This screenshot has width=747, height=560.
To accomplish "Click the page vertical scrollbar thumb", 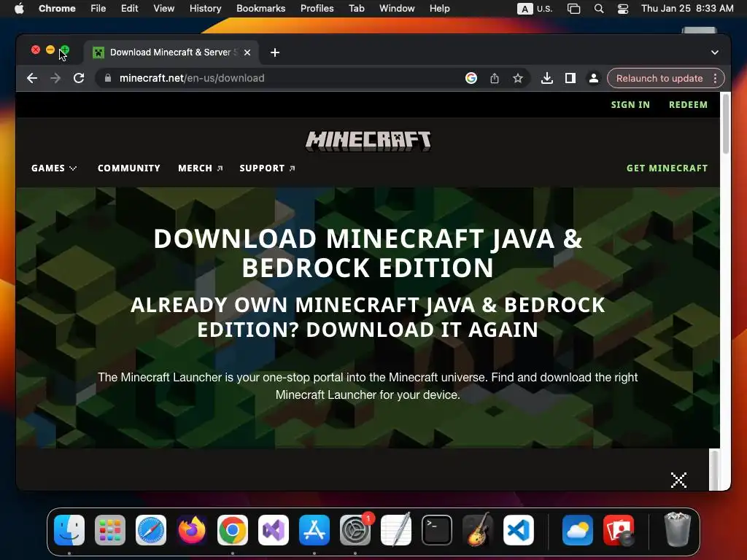I will point(726,124).
